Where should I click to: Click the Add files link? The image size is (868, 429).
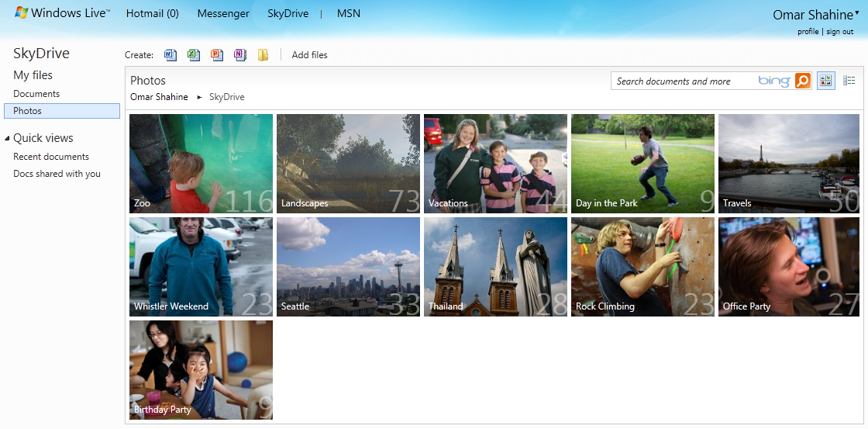coord(309,55)
